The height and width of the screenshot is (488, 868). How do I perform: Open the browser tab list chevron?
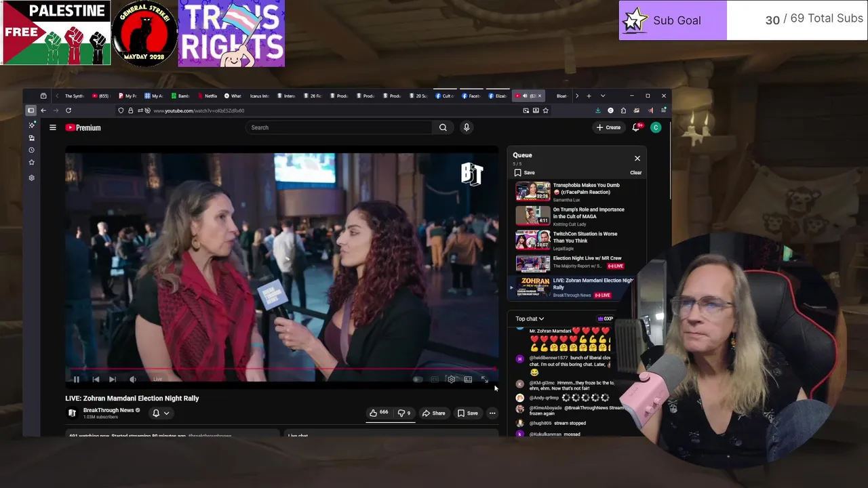pos(603,96)
